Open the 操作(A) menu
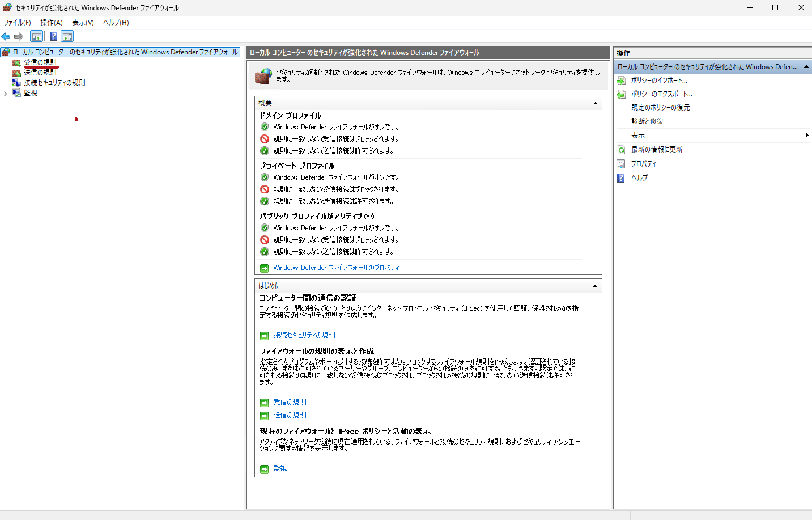The height and width of the screenshot is (520, 812). (x=52, y=23)
